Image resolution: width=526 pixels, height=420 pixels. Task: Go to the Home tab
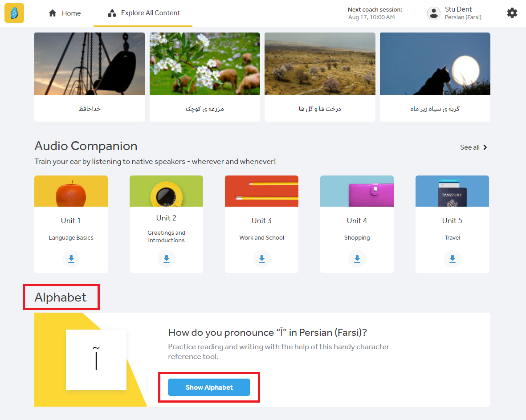[65, 13]
